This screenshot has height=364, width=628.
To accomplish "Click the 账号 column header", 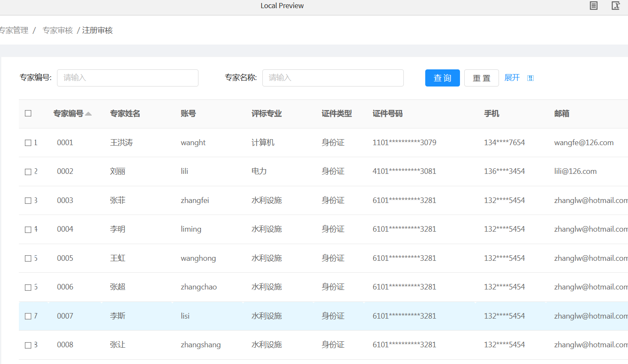I will [x=188, y=113].
